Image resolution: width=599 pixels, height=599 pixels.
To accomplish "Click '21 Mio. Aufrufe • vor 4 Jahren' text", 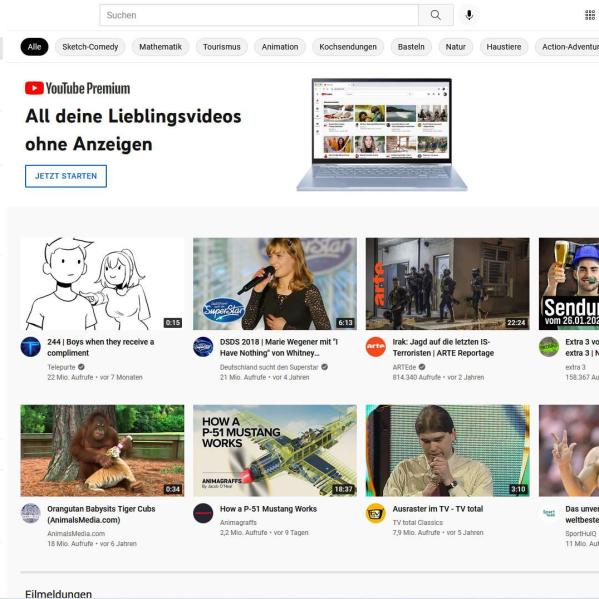I will [x=264, y=377].
